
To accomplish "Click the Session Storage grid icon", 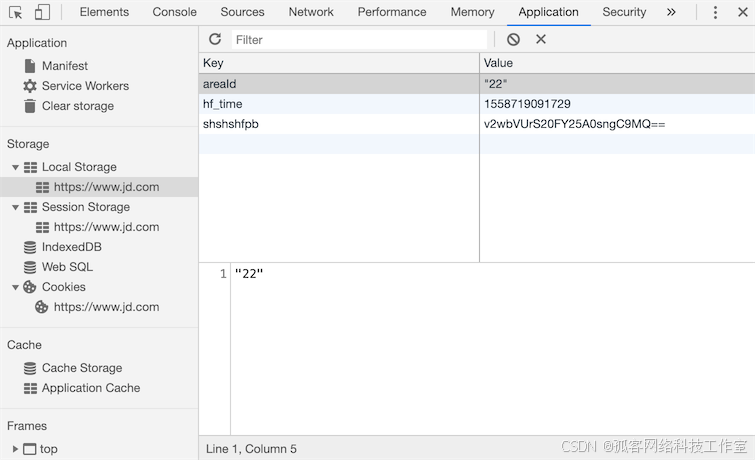I will (x=30, y=207).
